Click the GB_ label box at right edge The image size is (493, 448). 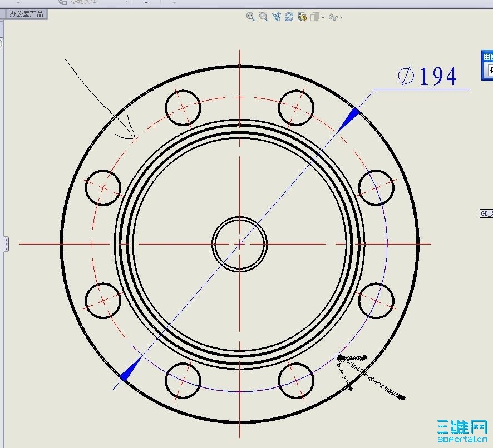[486, 213]
